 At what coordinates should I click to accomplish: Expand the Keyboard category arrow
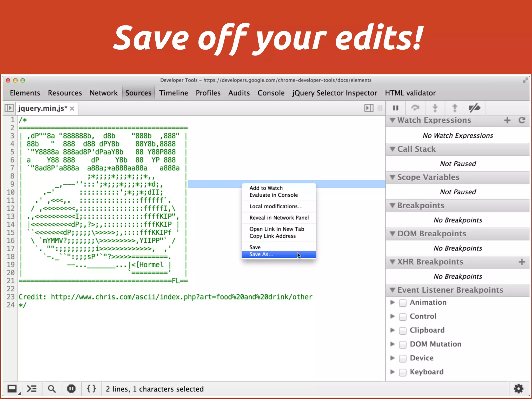pyautogui.click(x=393, y=372)
